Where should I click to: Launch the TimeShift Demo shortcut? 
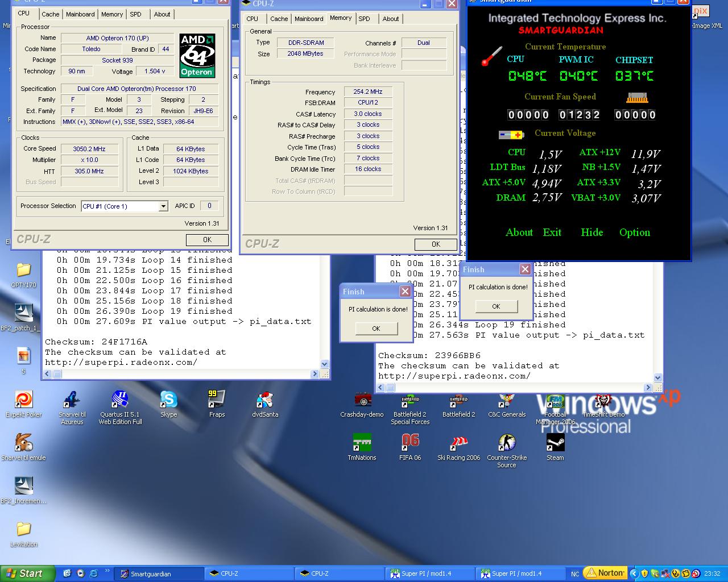coord(603,405)
